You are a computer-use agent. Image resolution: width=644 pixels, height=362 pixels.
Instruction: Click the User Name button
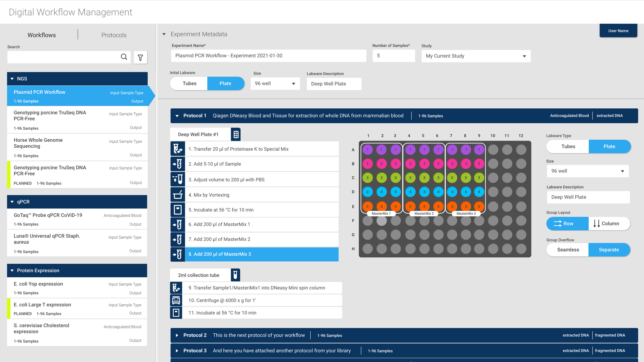[x=618, y=31]
